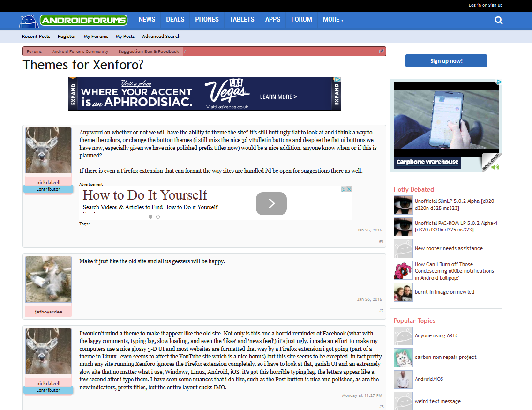
Task: Click the gray arrow on DIY ad
Action: coord(271,203)
